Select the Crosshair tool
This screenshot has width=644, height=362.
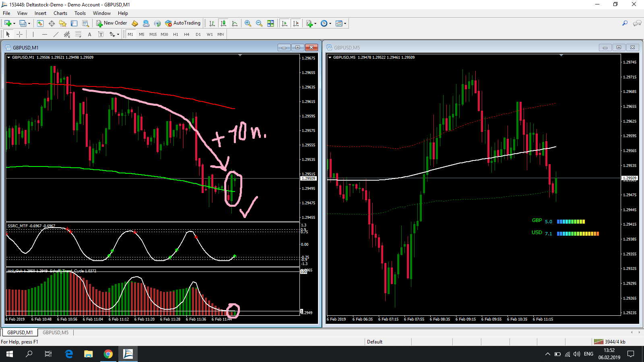[19, 35]
